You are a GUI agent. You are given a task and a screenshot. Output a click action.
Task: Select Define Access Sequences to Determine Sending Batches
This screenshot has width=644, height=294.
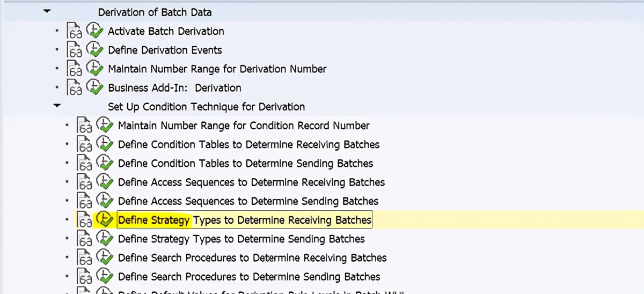tap(248, 202)
